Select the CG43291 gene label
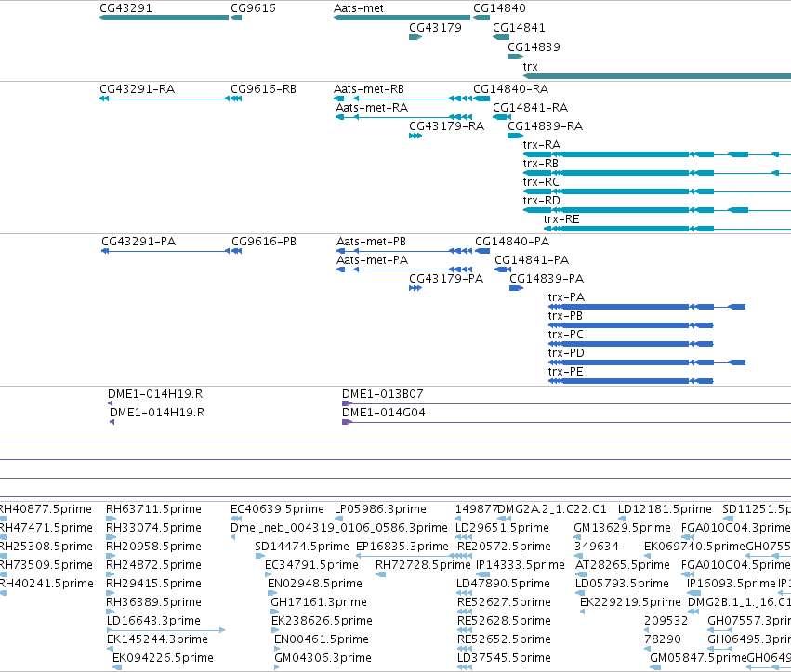Image resolution: width=791 pixels, height=672 pixels. 125,8
